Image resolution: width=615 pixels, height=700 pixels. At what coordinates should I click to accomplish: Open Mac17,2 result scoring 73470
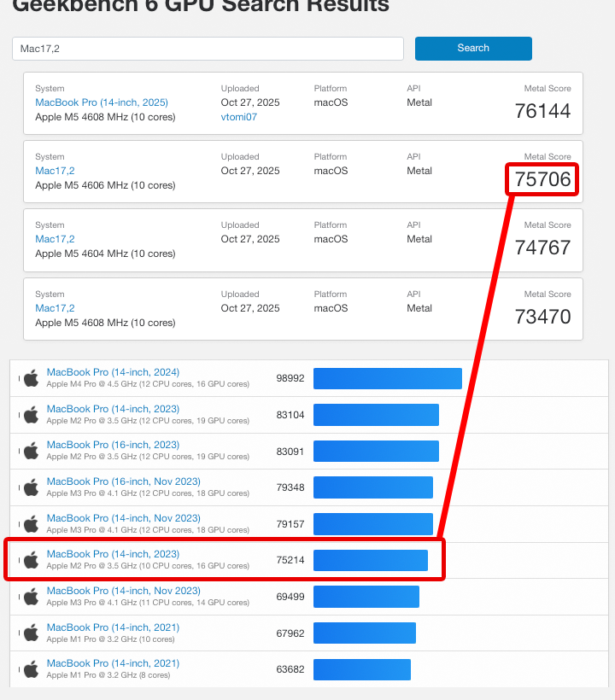(55, 308)
